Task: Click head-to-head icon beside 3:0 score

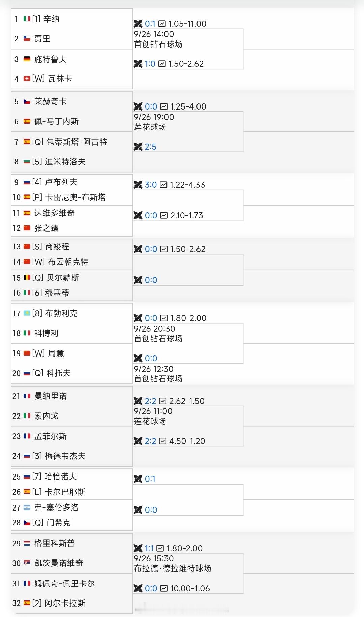Action: pyautogui.click(x=138, y=185)
